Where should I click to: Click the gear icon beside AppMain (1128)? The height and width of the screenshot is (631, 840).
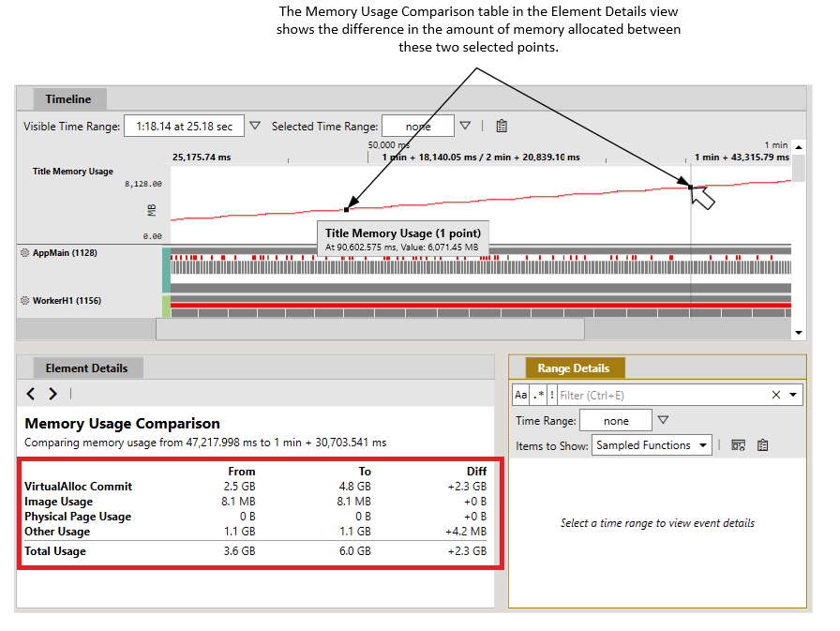pos(24,253)
